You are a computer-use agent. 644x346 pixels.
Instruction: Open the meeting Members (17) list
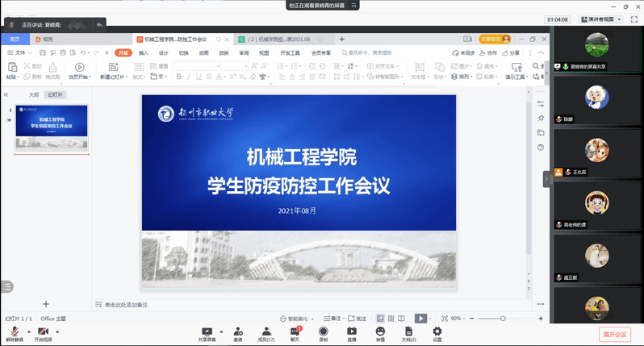click(x=266, y=331)
